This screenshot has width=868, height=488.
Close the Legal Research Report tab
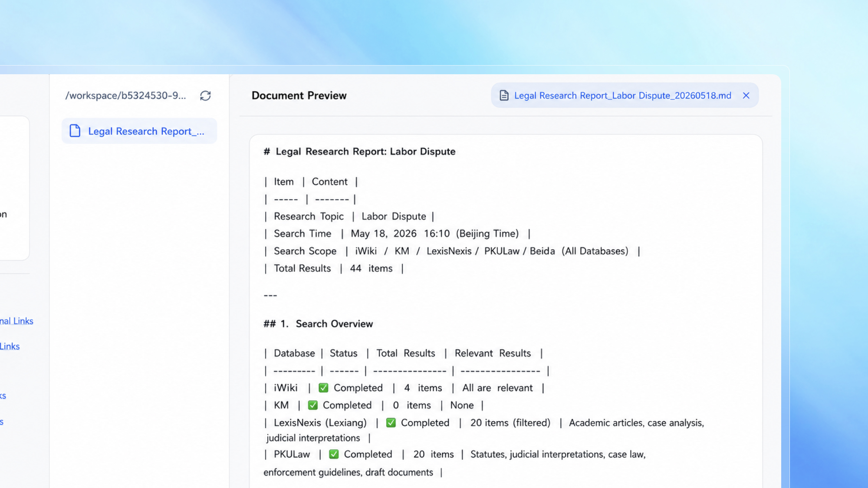tap(746, 96)
